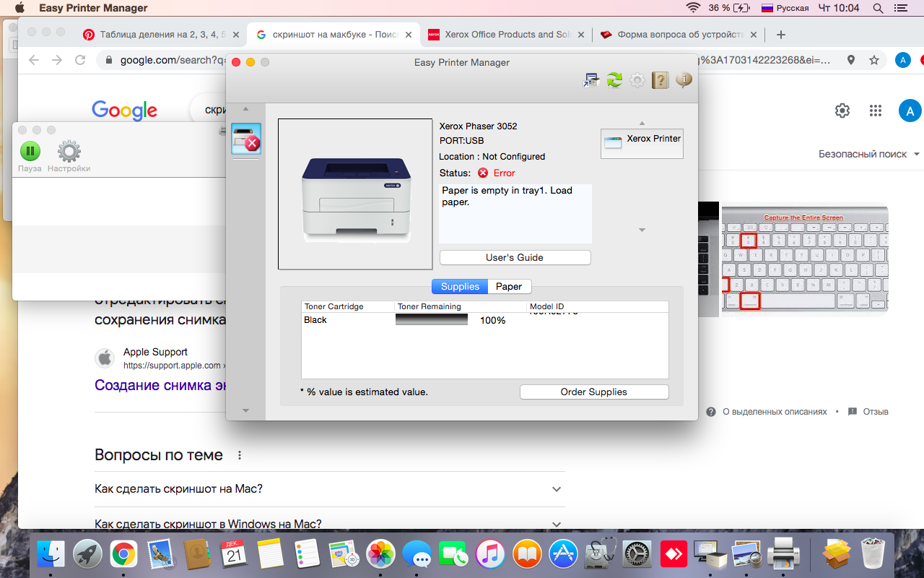Click the Spotlight search icon in menu bar
924x578 pixels.
pos(879,8)
